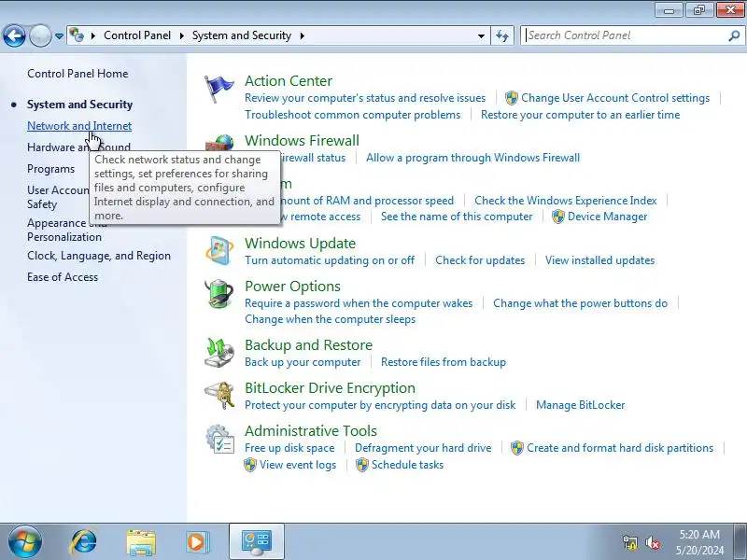The image size is (747, 560).
Task: Click Restore your computer to earlier time
Action: click(x=580, y=115)
